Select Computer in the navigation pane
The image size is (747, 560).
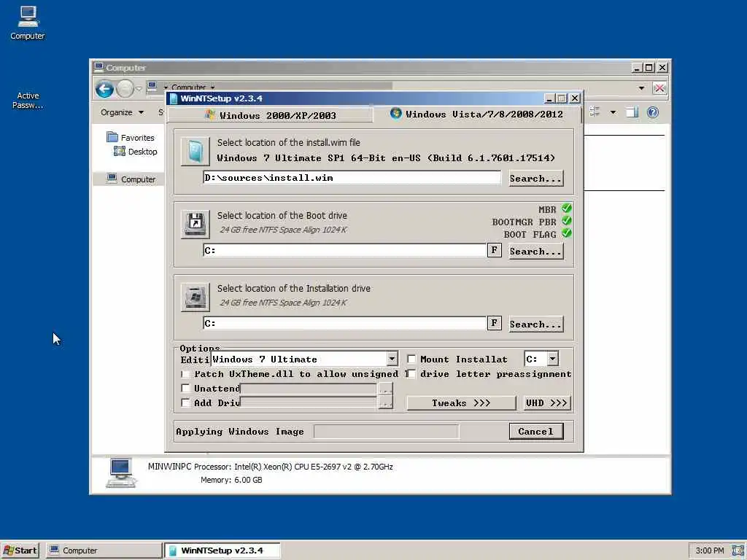pos(131,179)
